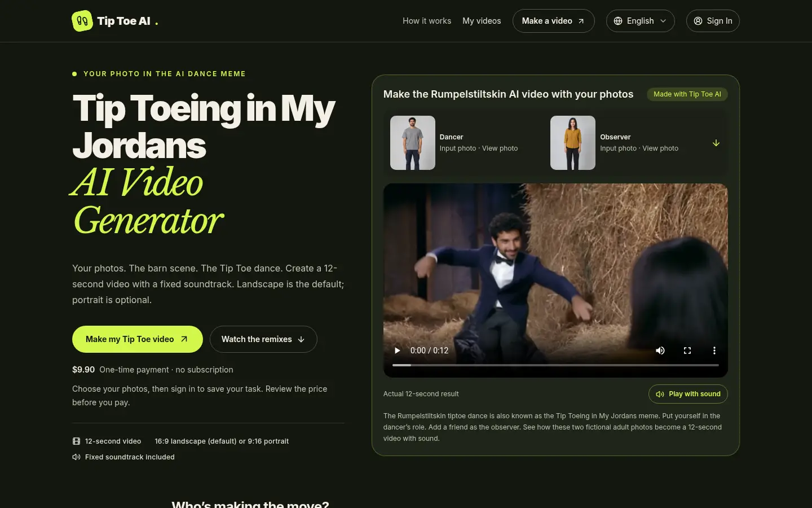Screen dimensions: 812x508
Task: Click the 16:9 landscape or 9:16 portrait text
Action: 222,441
